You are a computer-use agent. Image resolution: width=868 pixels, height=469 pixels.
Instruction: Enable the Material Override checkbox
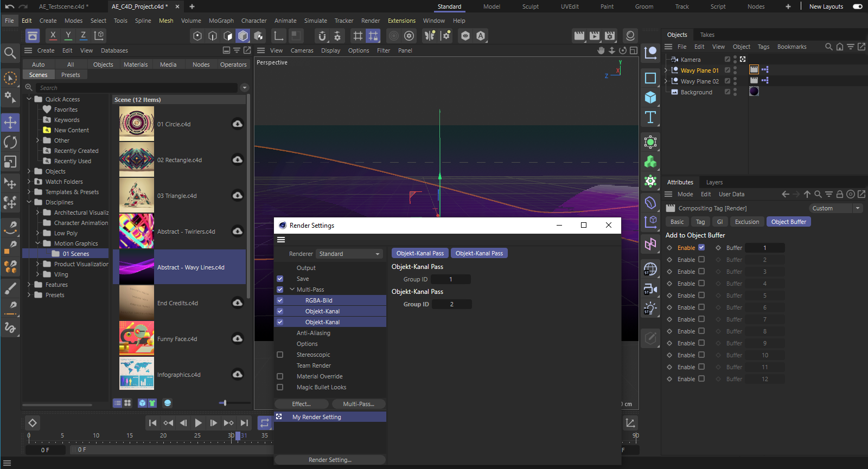[x=280, y=376]
